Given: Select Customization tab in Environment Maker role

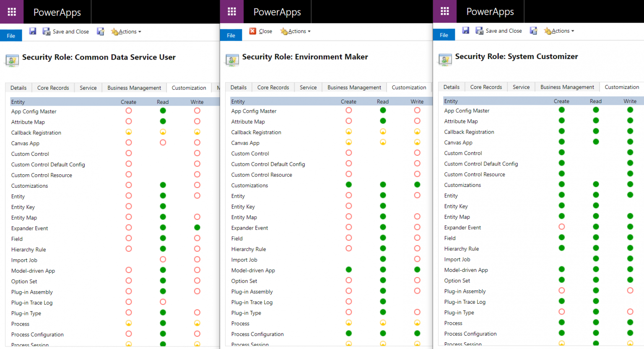Looking at the screenshot, I should tap(409, 87).
